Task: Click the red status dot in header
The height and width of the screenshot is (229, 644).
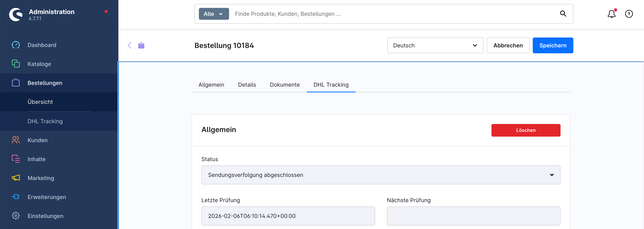Action: [106, 11]
